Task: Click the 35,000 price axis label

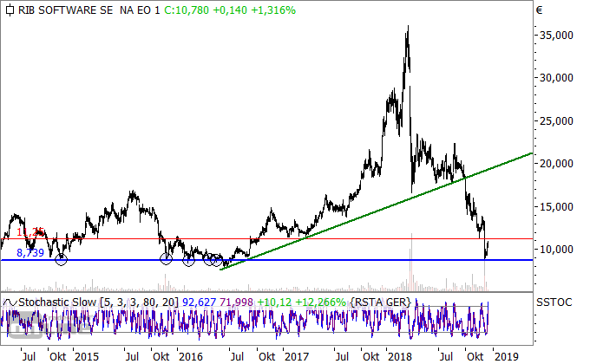Action: 556,36
